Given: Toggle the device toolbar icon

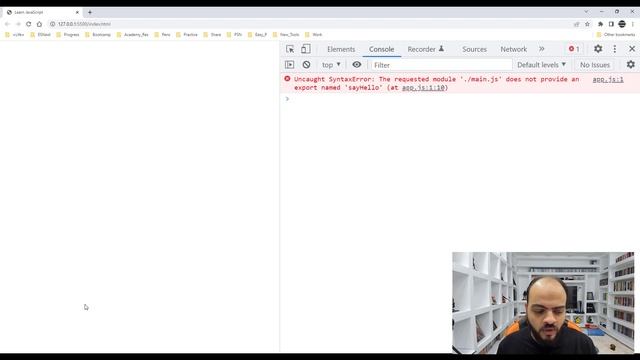Looking at the screenshot, I should click(305, 49).
